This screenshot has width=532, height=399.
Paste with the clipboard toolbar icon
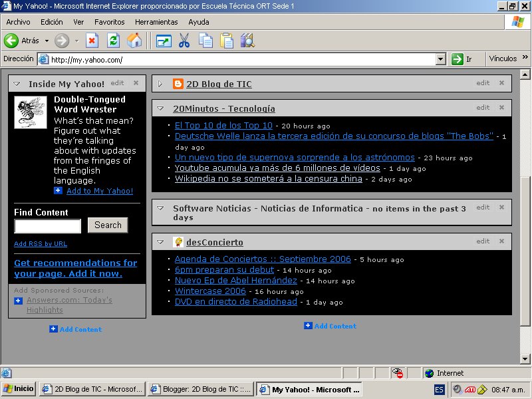227,41
